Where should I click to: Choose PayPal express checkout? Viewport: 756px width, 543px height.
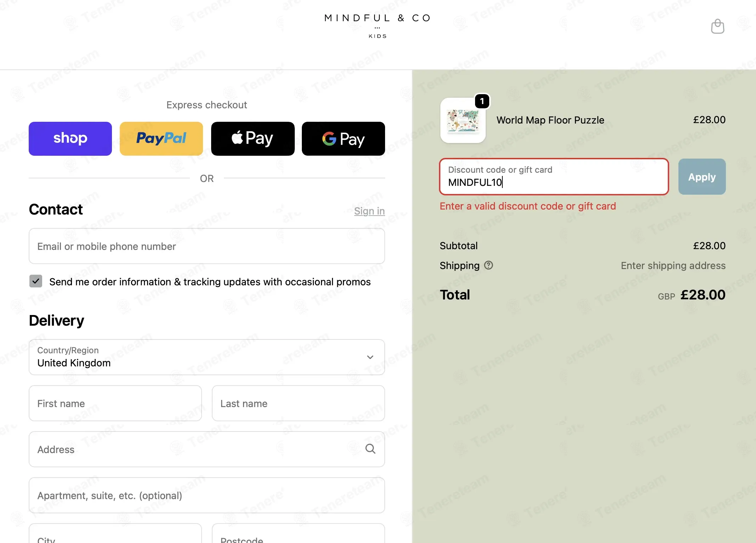[161, 138]
